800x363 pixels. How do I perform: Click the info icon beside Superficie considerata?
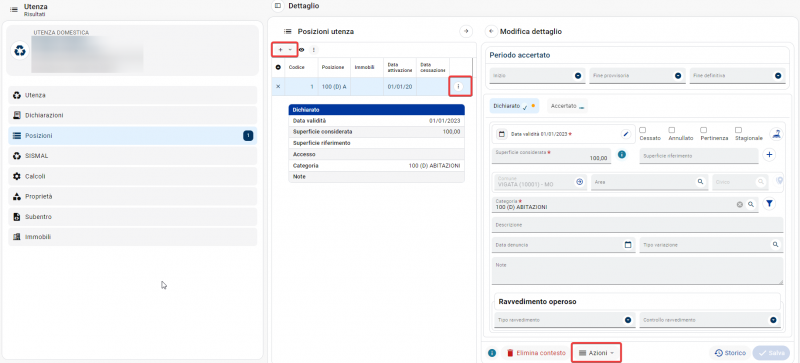[621, 155]
